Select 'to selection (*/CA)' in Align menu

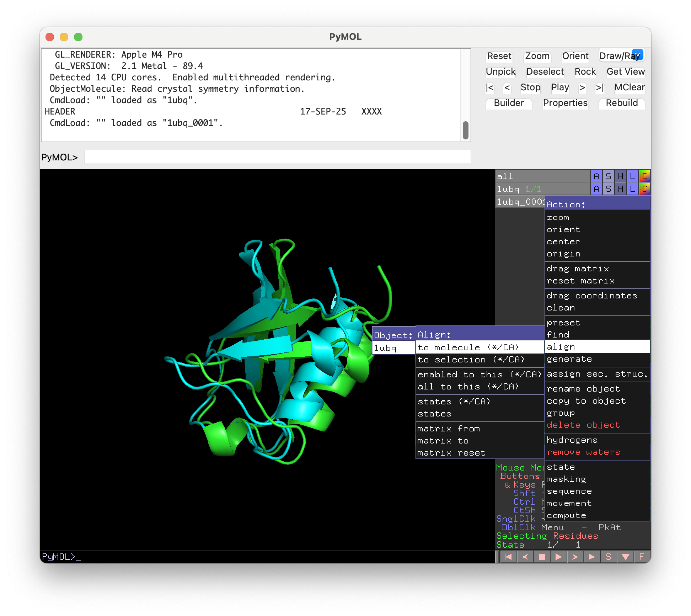pyautogui.click(x=471, y=360)
